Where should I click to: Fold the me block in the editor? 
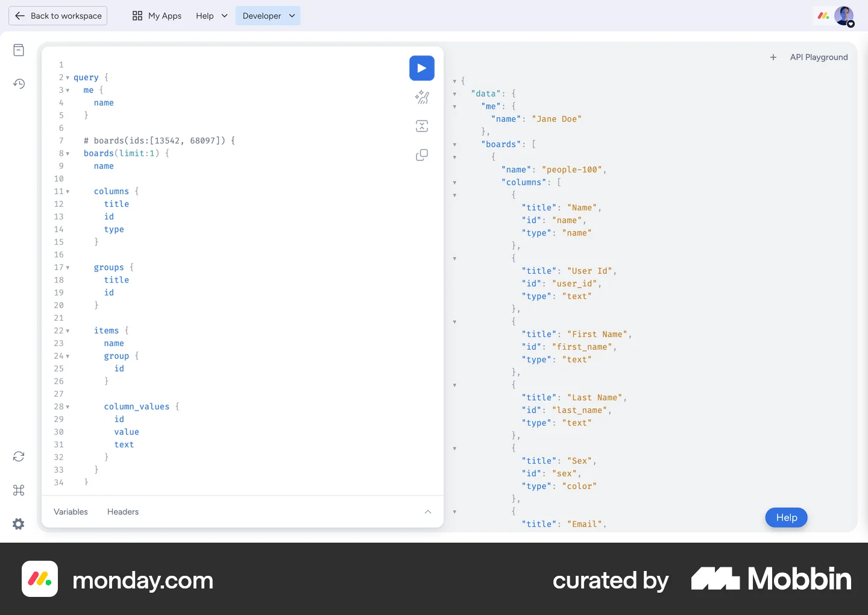pos(68,90)
